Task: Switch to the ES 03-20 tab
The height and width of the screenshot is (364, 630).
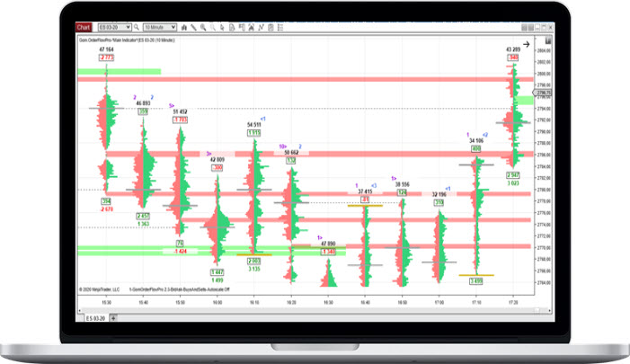Action: pyautogui.click(x=93, y=317)
